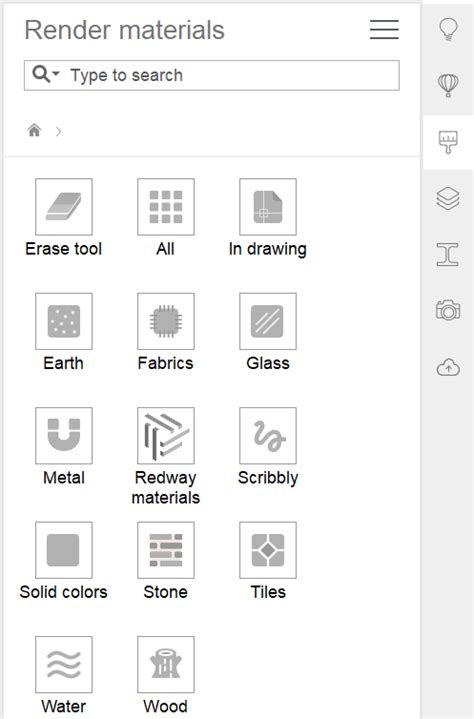
Task: Open the Metal materials category
Action: point(64,436)
